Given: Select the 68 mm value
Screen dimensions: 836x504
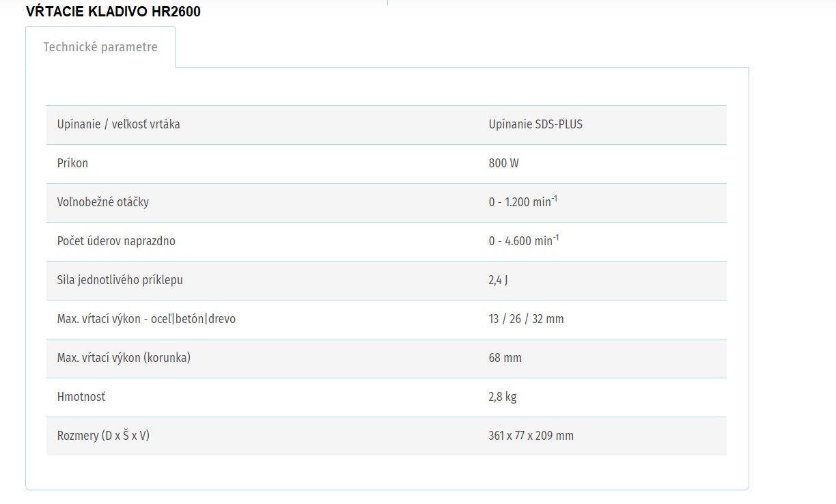Looking at the screenshot, I should [x=505, y=358].
